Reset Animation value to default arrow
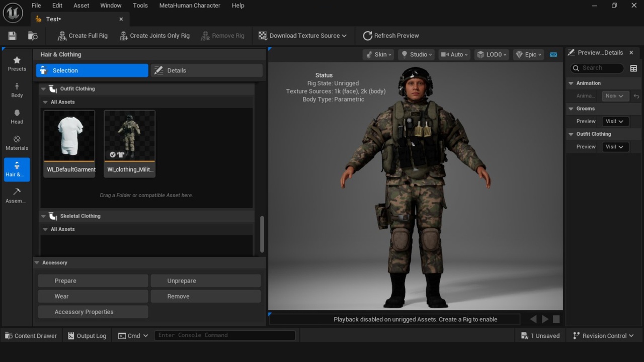 click(x=636, y=96)
